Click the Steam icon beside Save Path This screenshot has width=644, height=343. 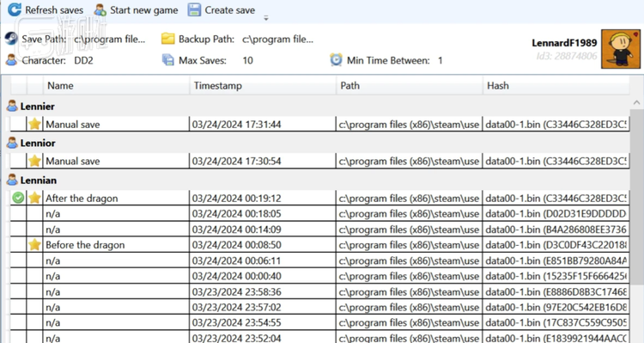11,39
